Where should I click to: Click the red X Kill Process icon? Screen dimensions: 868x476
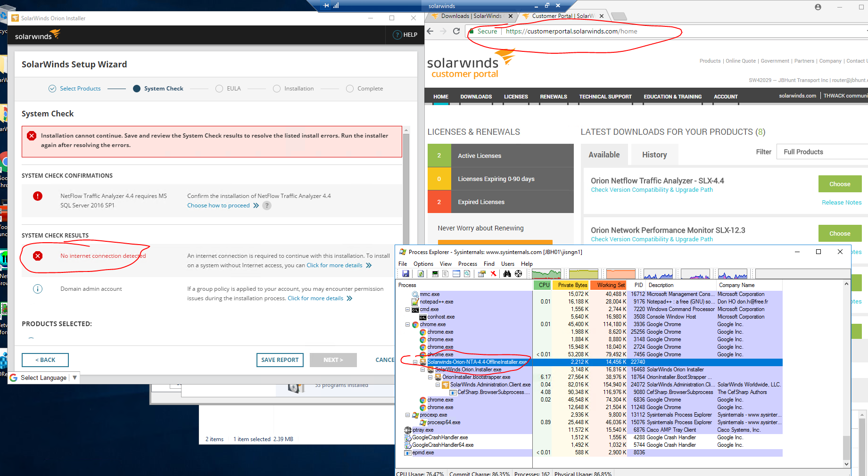pos(493,274)
